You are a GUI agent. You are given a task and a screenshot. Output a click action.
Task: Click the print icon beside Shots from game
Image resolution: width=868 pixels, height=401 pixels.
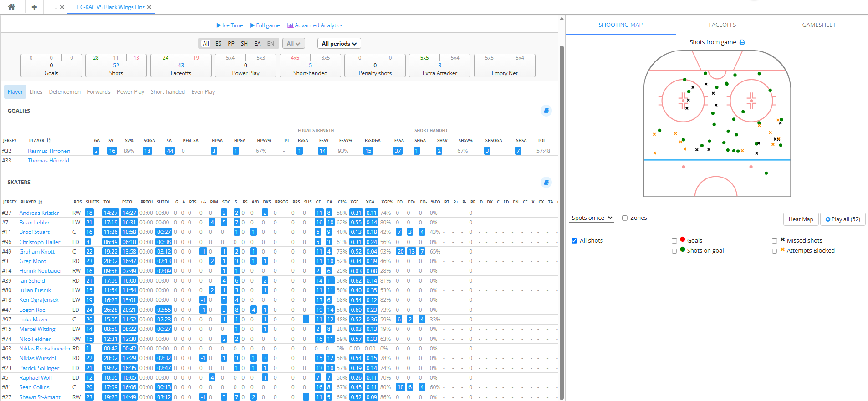[742, 42]
